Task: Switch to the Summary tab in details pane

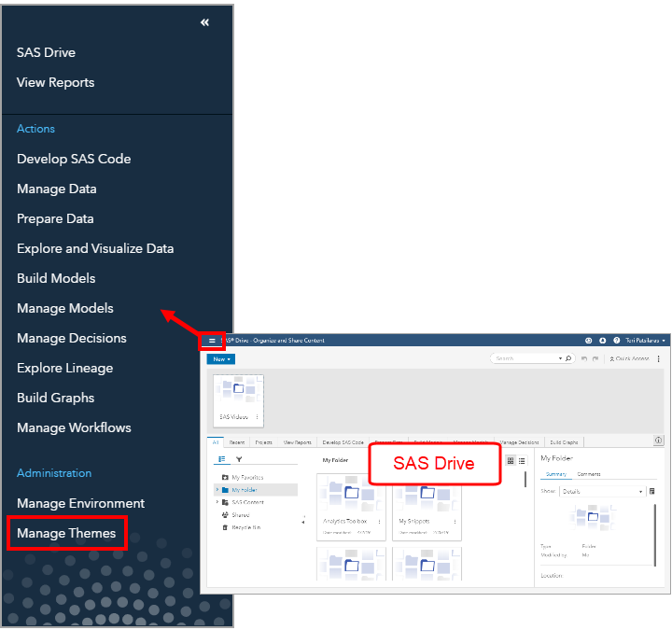Action: [x=556, y=474]
